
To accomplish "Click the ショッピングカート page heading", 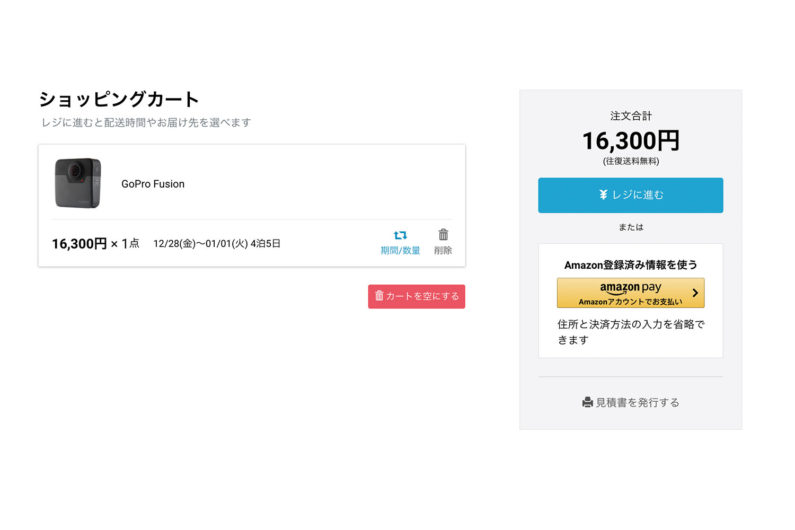I will tap(119, 99).
